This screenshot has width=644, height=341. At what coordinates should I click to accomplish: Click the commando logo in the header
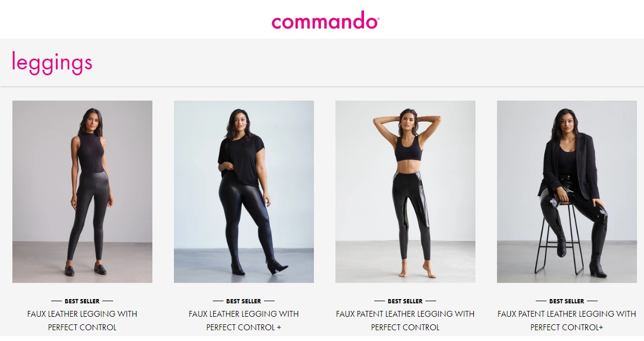pyautogui.click(x=325, y=20)
